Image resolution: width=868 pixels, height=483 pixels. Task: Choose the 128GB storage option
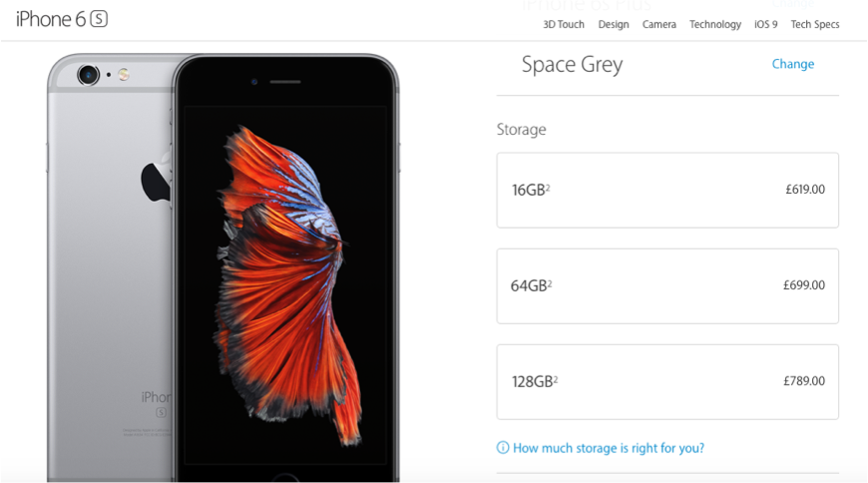[667, 381]
